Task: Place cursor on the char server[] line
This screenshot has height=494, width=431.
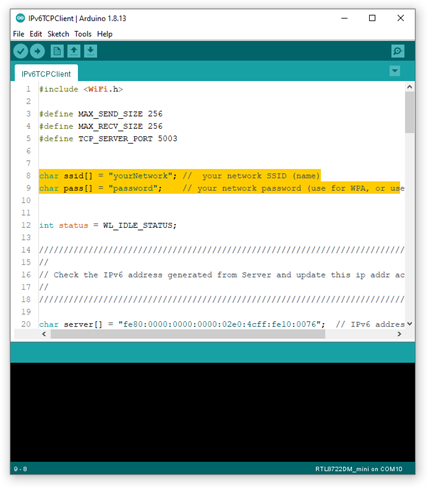Action: (x=222, y=324)
